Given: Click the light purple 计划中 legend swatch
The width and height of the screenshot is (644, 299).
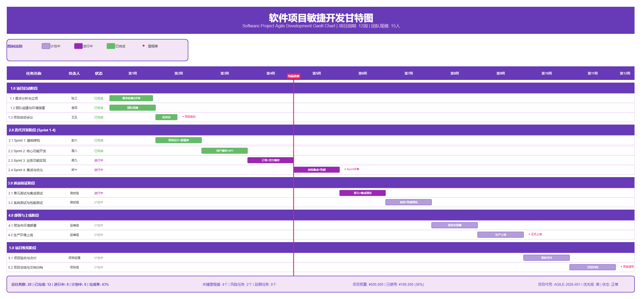Looking at the screenshot, I should (46, 46).
